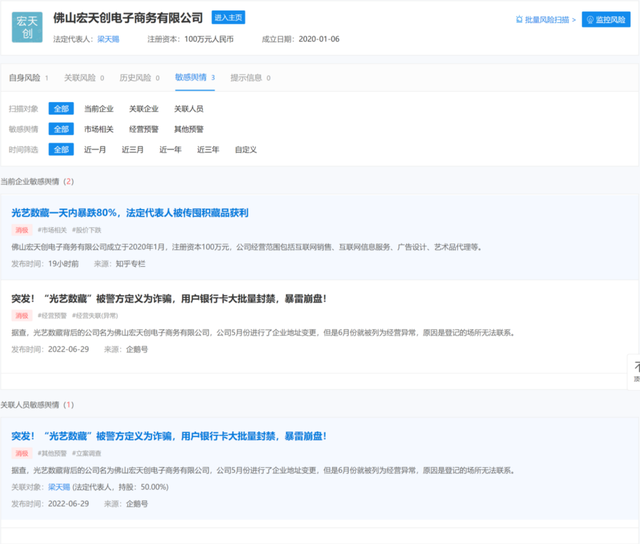Click the 监控风险 button

(608, 19)
